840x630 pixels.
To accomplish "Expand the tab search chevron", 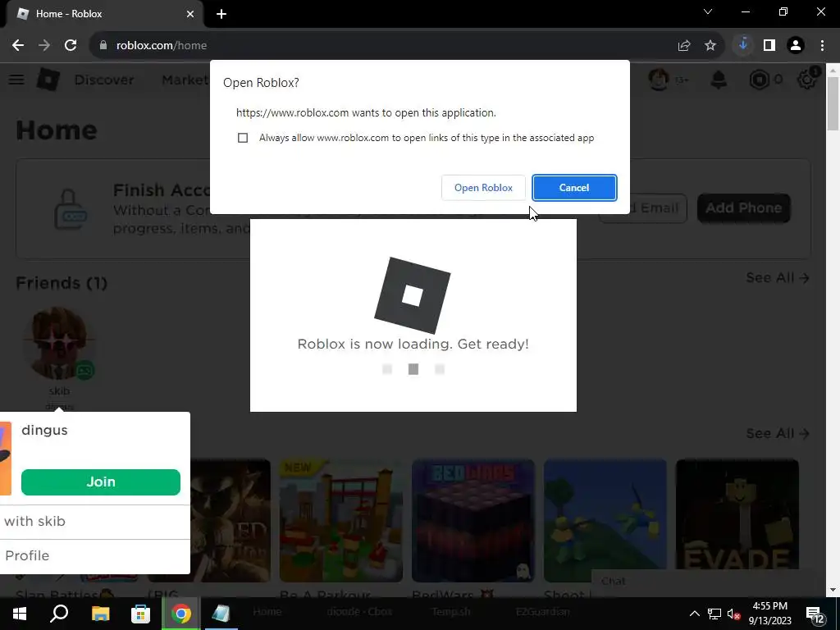I will 708,11.
